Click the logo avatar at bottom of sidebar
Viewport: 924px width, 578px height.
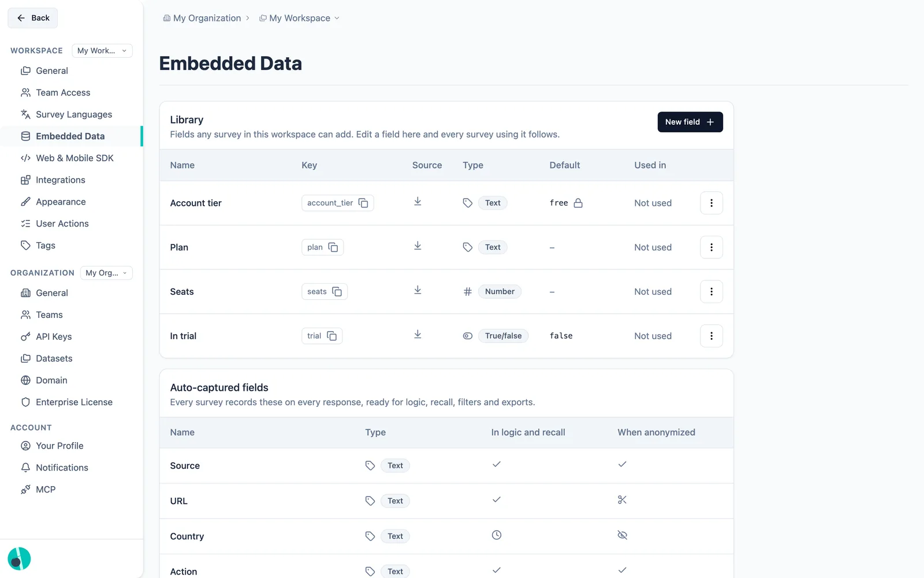[x=19, y=559]
